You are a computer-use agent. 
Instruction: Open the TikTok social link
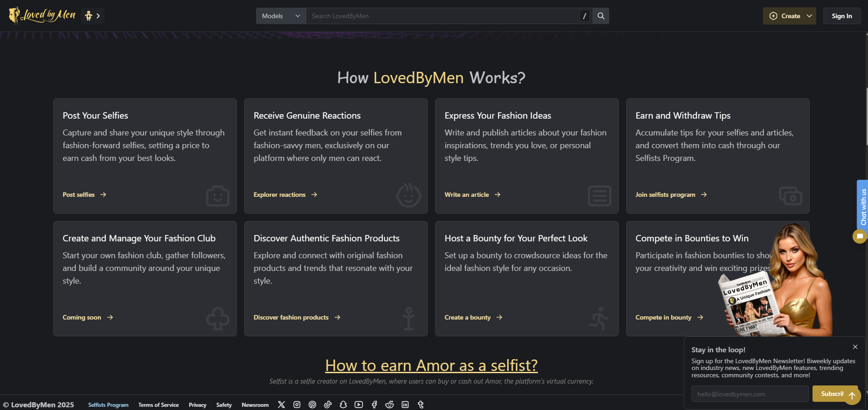coord(328,405)
